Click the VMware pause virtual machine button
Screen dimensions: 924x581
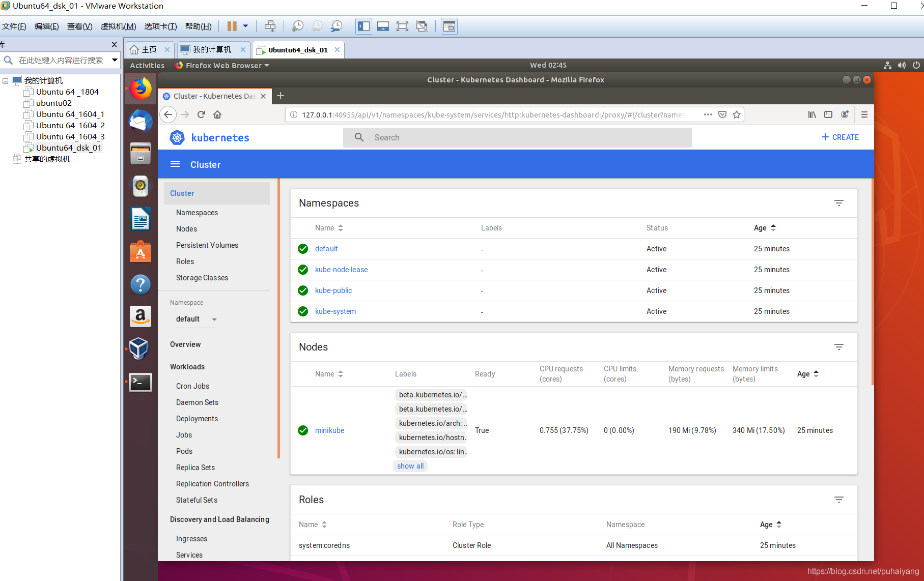pos(232,26)
